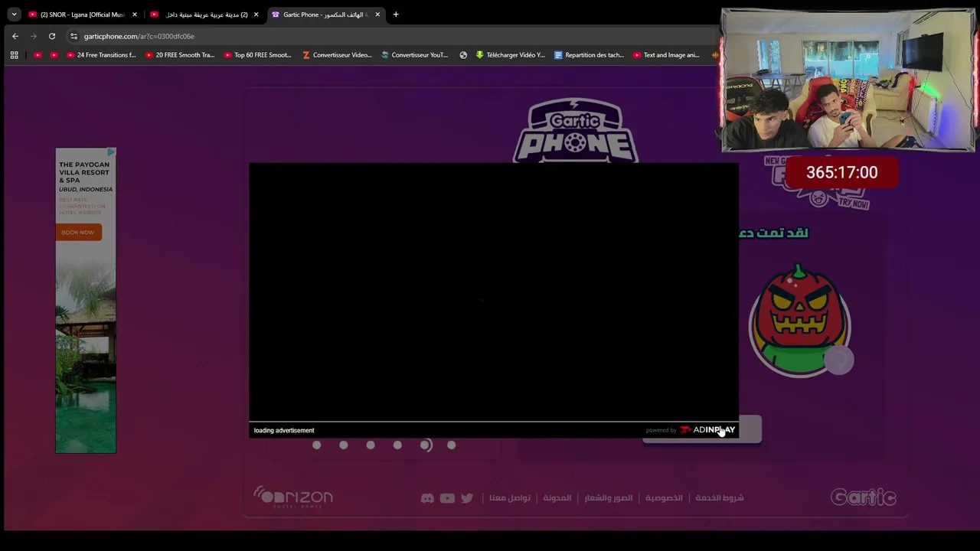Open the Top 60 FREE Smoot... bookmark
The height and width of the screenshot is (551, 980).
(x=258, y=55)
